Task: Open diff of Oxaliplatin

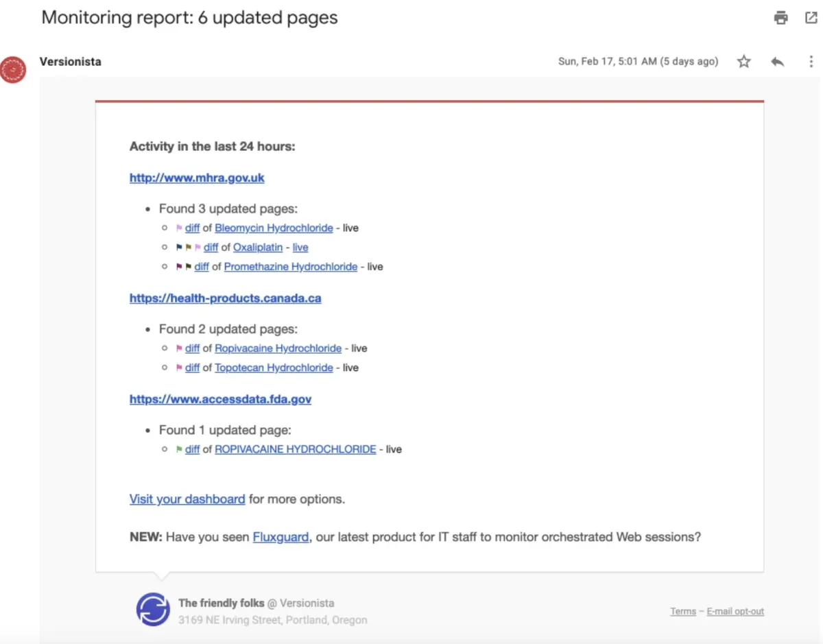Action: coord(211,247)
